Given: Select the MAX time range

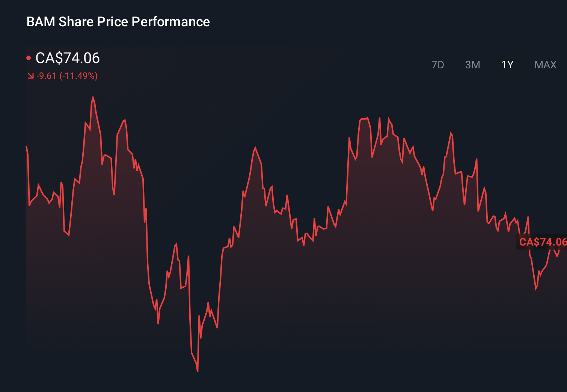Looking at the screenshot, I should pyautogui.click(x=545, y=65).
